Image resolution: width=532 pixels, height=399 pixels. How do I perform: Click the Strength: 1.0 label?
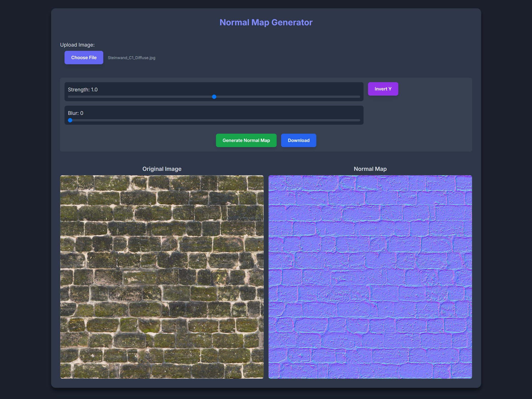[x=83, y=90]
